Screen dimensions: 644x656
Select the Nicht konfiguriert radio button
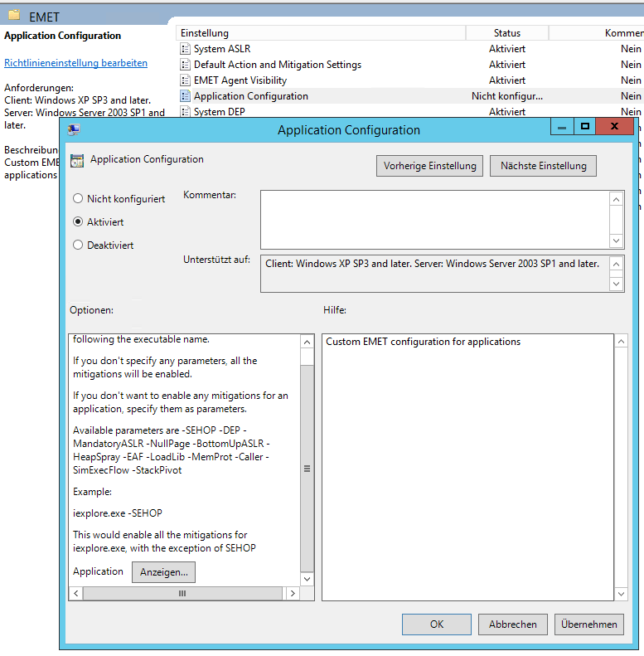(78, 198)
